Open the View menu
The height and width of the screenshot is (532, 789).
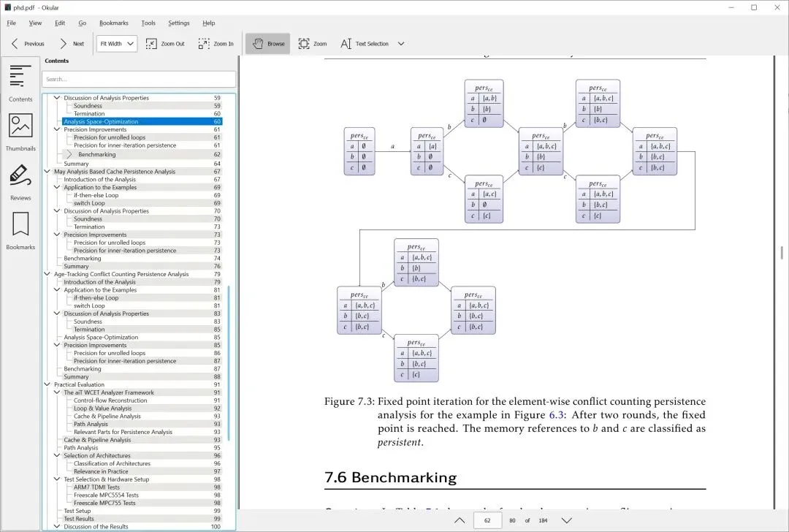click(35, 23)
